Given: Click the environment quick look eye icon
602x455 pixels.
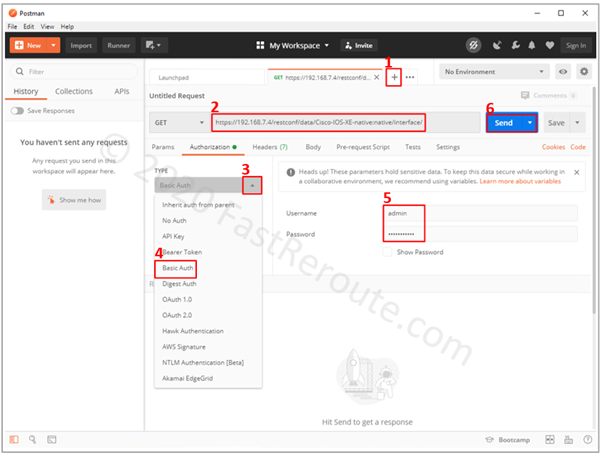Looking at the screenshot, I should [x=562, y=72].
